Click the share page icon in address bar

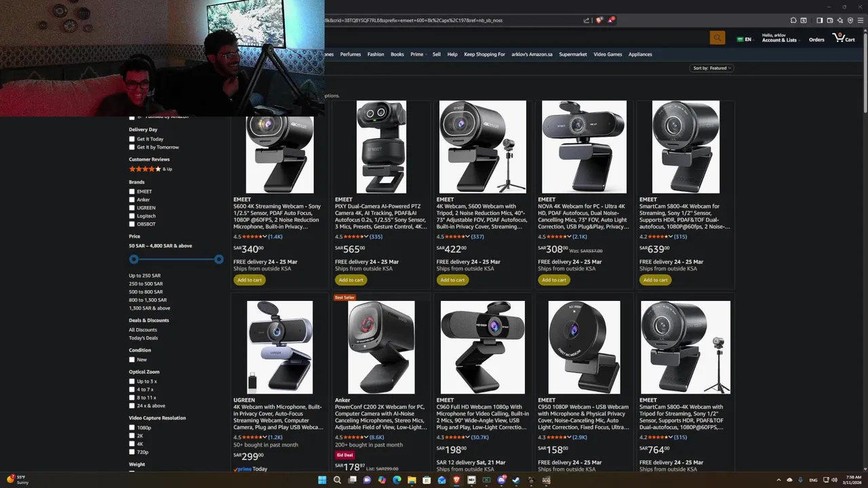586,20
